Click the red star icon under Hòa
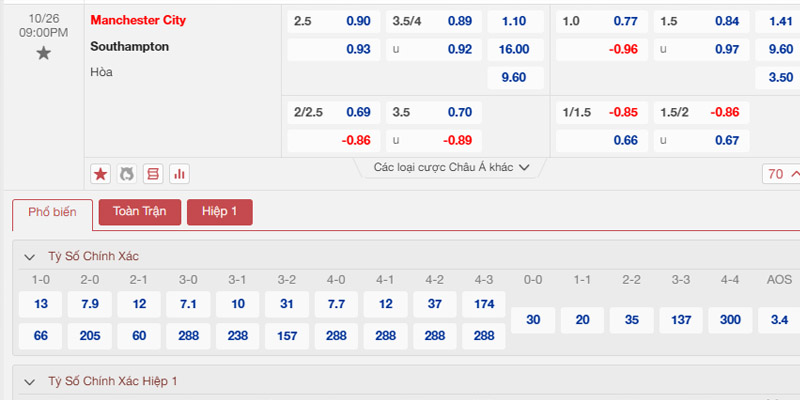The width and height of the screenshot is (800, 400). click(x=101, y=174)
